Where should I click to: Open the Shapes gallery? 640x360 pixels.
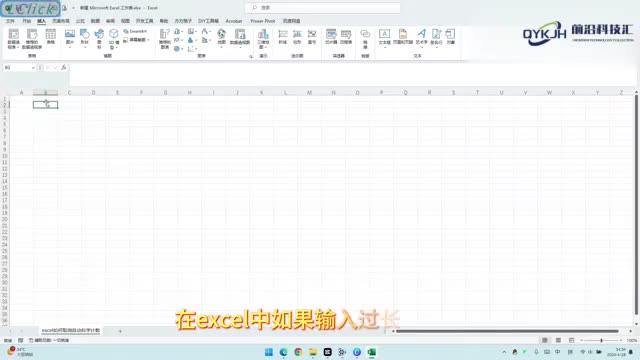(x=84, y=38)
